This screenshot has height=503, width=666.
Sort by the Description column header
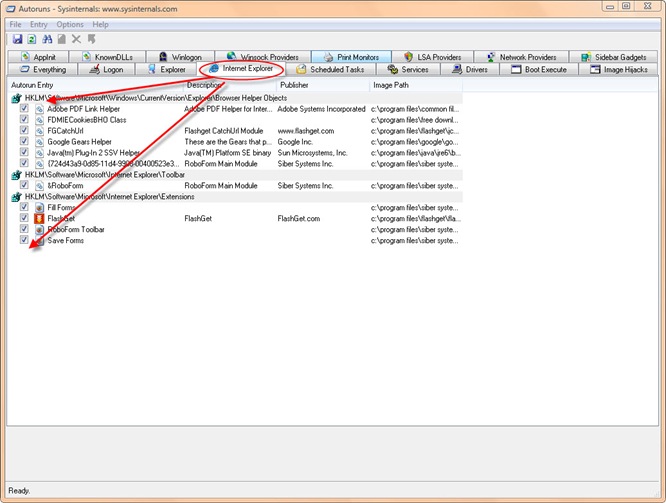click(x=230, y=85)
